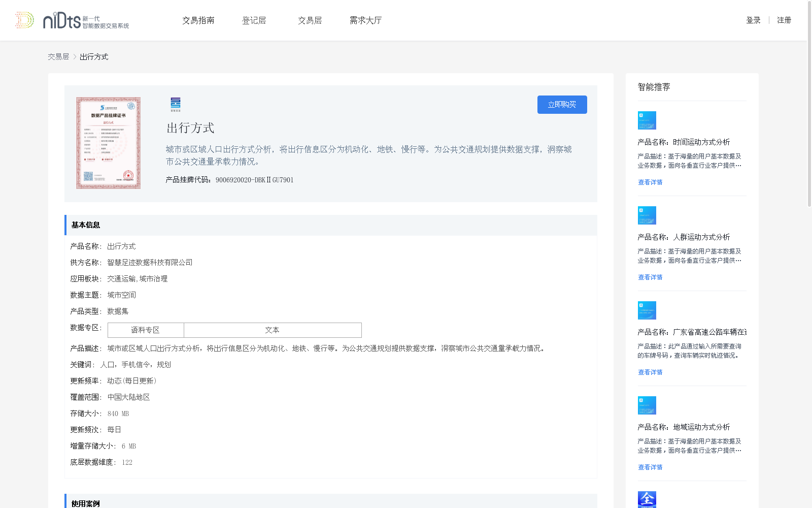Click the supplier logo icon above the title

pos(176,104)
